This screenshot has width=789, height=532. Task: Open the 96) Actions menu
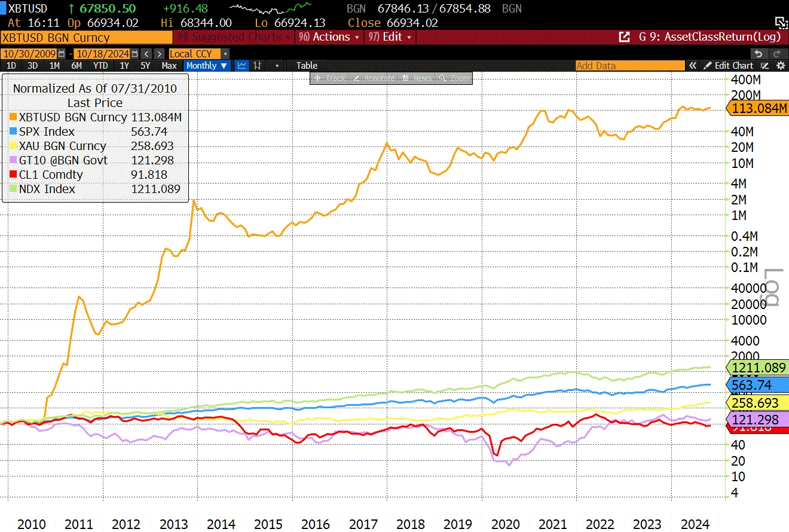pyautogui.click(x=328, y=36)
